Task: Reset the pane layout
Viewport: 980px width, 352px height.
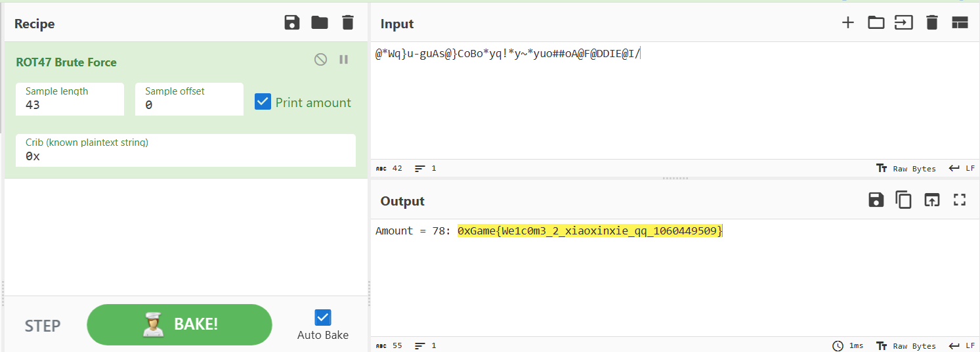Action: tap(960, 23)
